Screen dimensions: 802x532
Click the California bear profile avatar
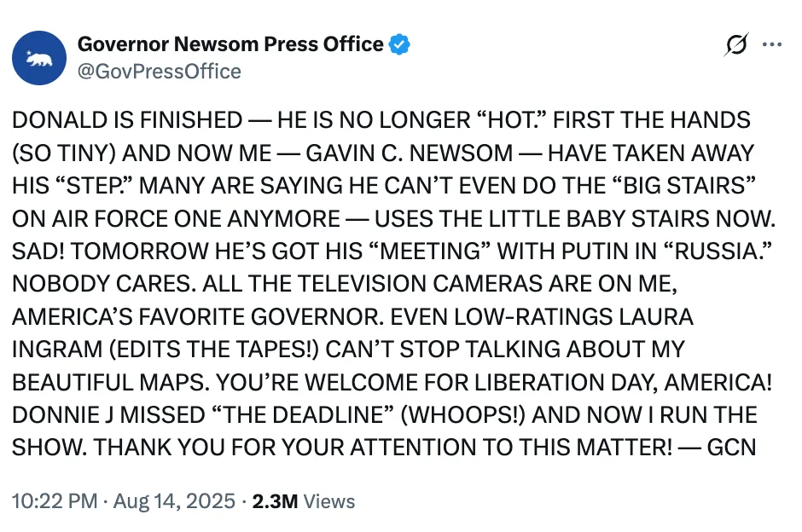[x=39, y=58]
